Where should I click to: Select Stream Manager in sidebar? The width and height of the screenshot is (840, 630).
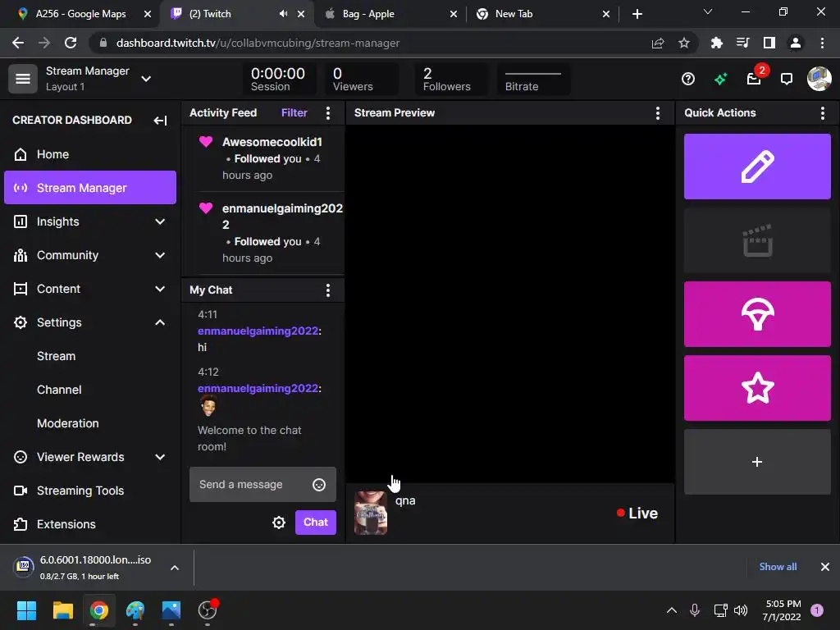(x=90, y=188)
